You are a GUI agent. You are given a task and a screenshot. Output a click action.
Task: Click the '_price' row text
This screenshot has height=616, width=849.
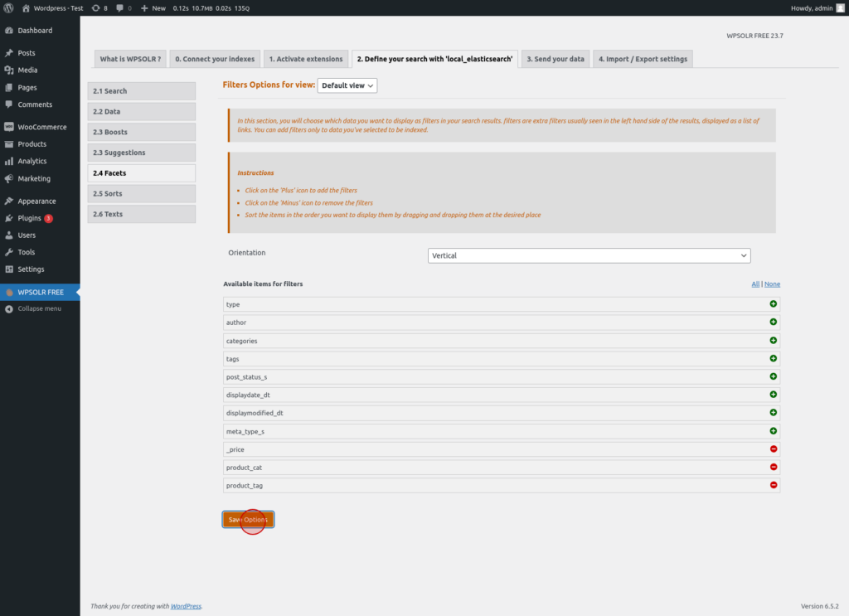click(x=235, y=450)
